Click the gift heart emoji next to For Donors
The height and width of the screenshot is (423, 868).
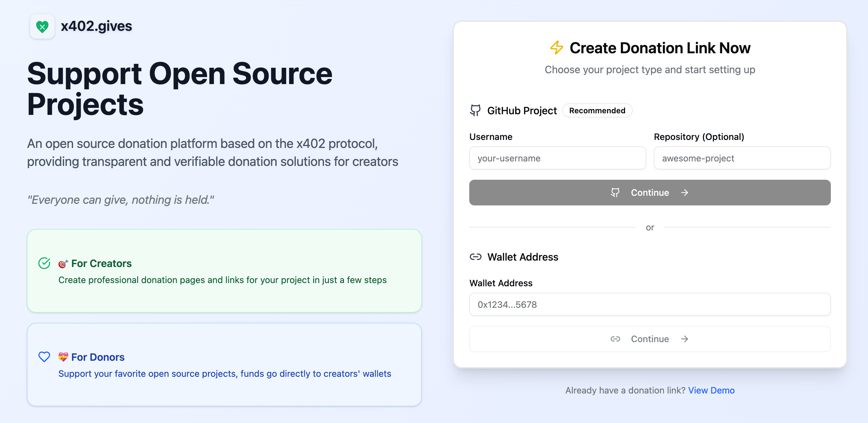pos(63,357)
